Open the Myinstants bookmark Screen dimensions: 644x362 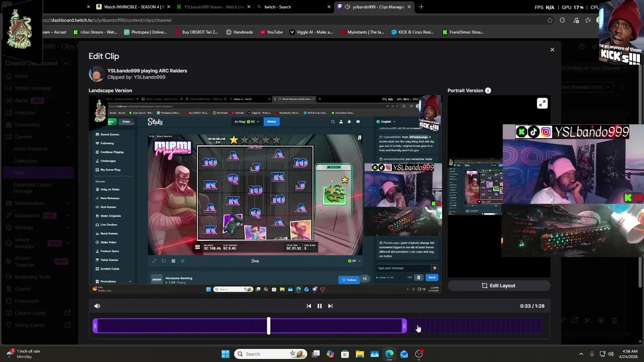tap(362, 32)
